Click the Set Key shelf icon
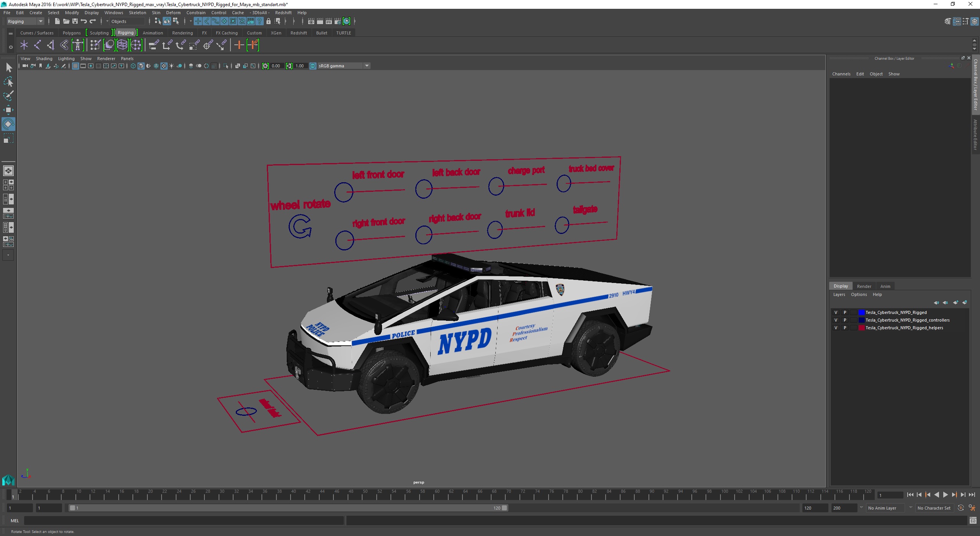Image resolution: width=980 pixels, height=536 pixels. click(239, 45)
